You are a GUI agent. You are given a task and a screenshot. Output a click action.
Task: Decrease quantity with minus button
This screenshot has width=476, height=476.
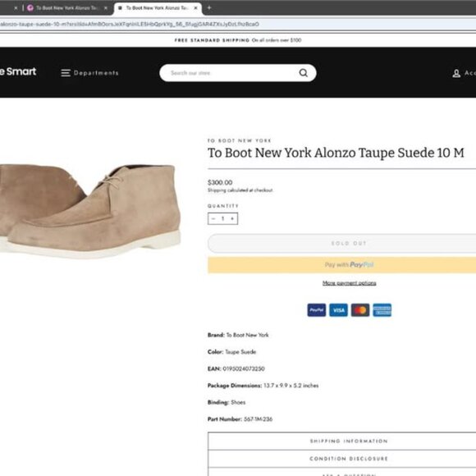click(x=213, y=218)
